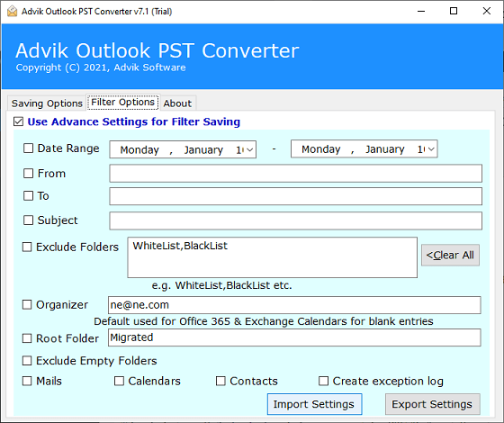Viewport: 504px width, 423px height.
Task: Check the Root Folder option
Action: point(27,338)
